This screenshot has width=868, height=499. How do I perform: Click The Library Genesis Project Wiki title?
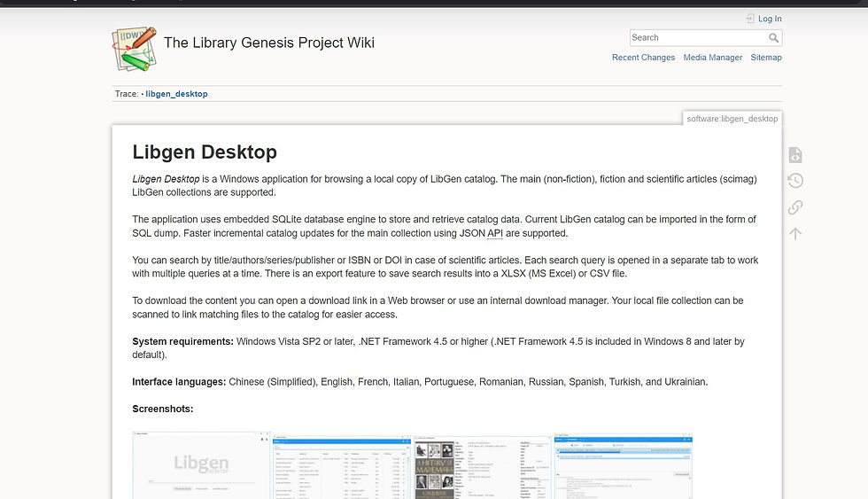coord(269,43)
